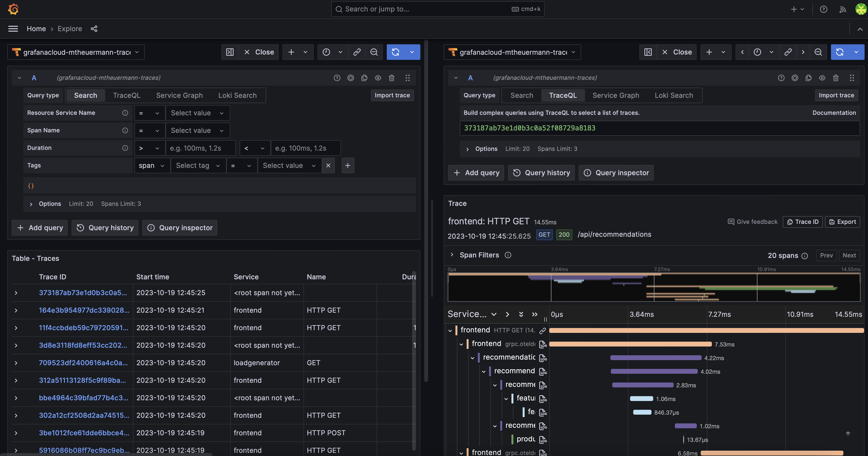Viewport: 868px width, 456px height.
Task: Open trace link 709523df2400616a4c0a
Action: coord(83,363)
